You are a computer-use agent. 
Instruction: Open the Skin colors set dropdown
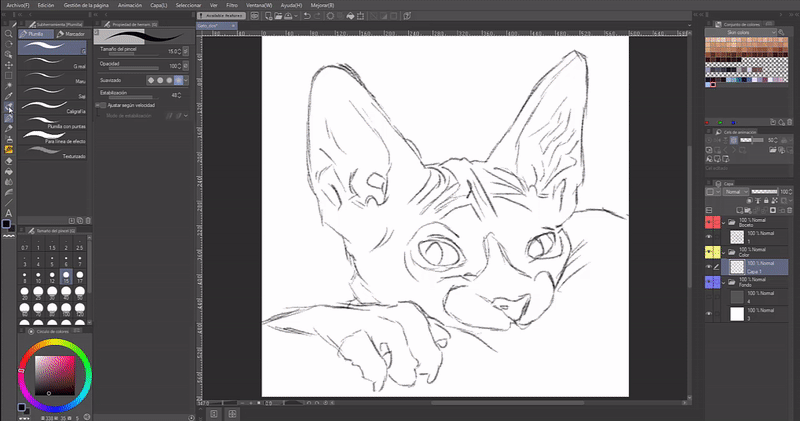[740, 32]
